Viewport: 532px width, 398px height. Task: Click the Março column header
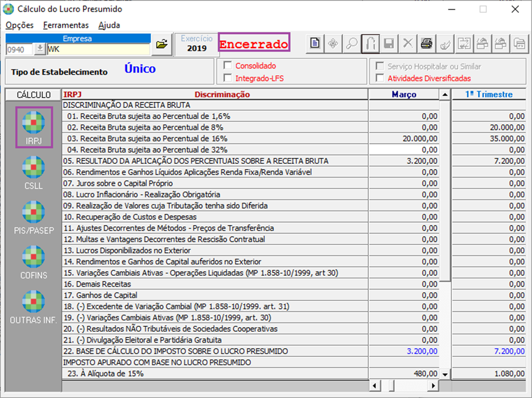tap(404, 94)
